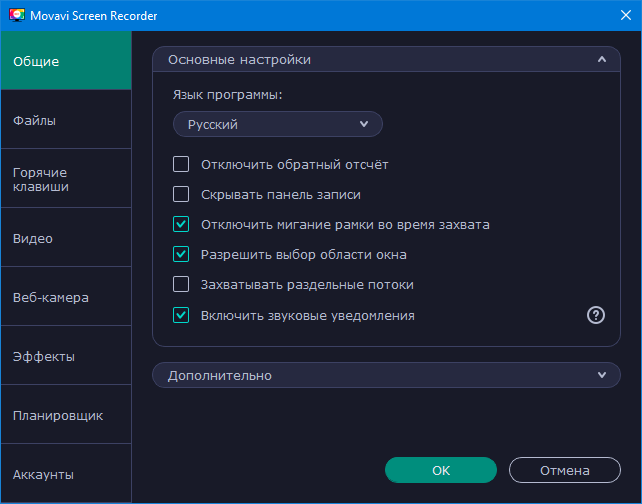Screen dimensions: 642x504
Task: Open the Эффекты tab
Action: click(66, 356)
